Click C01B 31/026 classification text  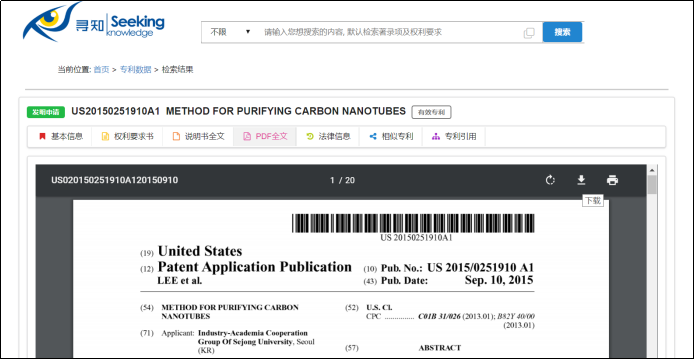(x=439, y=317)
